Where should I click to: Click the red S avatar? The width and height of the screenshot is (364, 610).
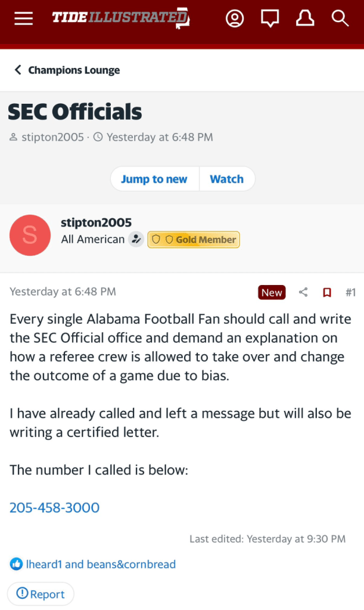30,235
